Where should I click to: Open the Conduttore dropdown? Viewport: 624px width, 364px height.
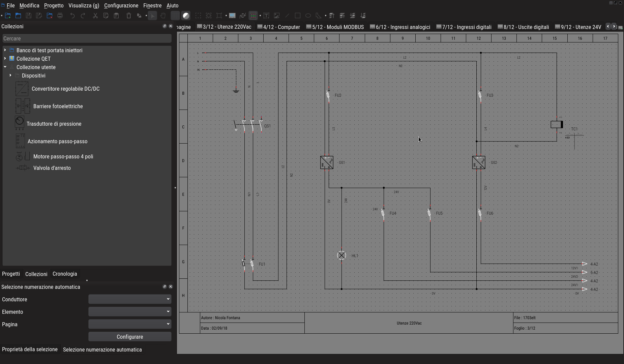pyautogui.click(x=130, y=299)
